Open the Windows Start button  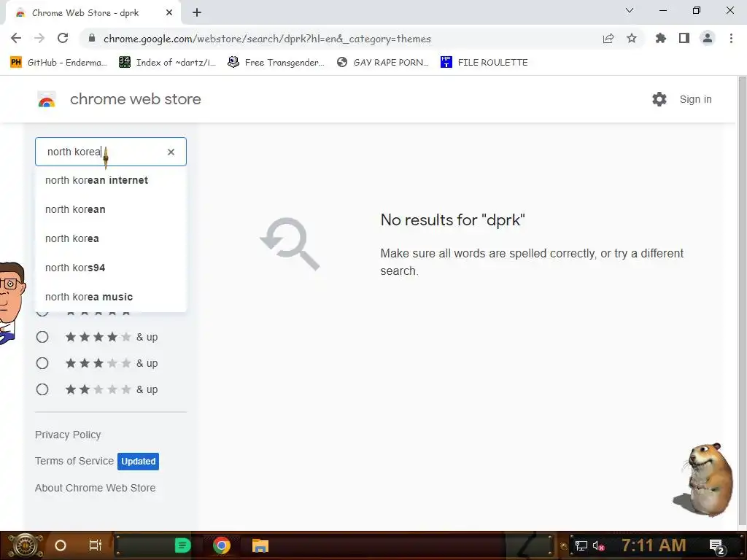25,545
